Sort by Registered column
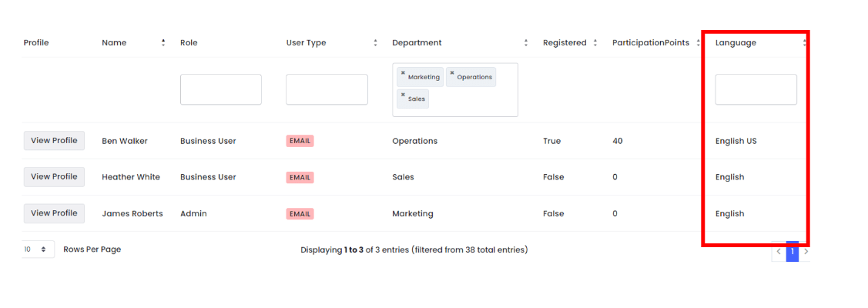868x308 pixels. 595,43
